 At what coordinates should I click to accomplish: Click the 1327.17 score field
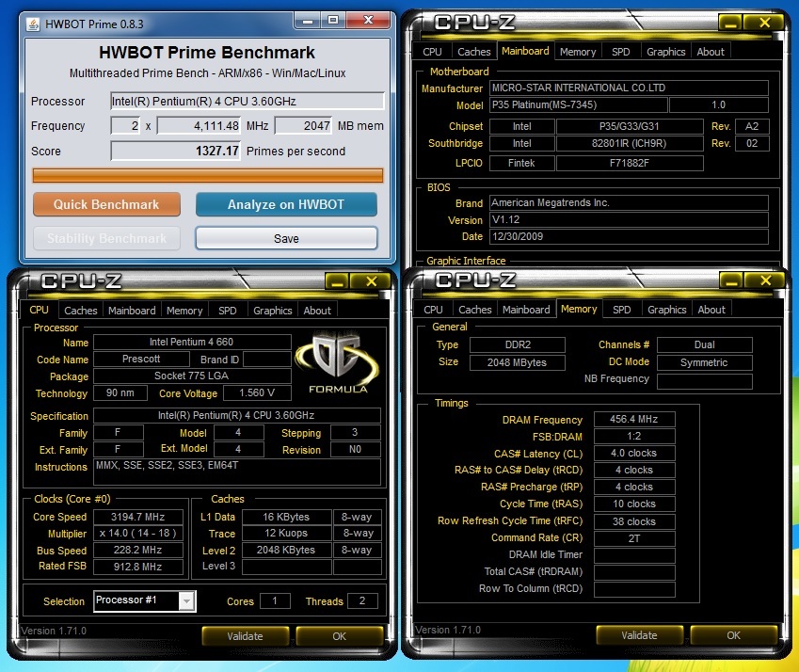click(x=176, y=151)
